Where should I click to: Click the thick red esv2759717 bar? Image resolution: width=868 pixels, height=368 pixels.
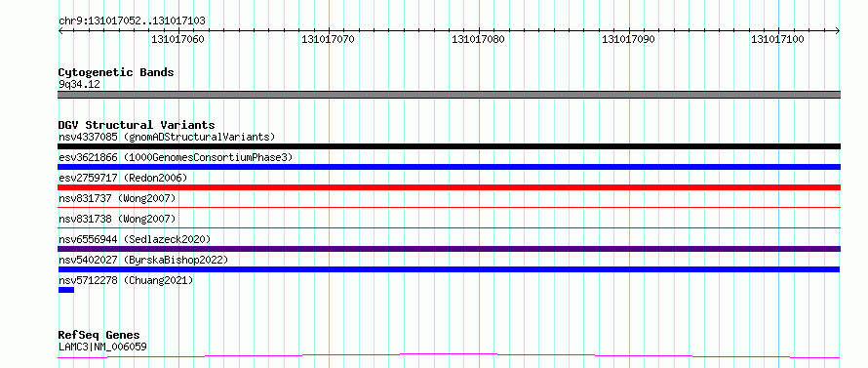point(449,187)
